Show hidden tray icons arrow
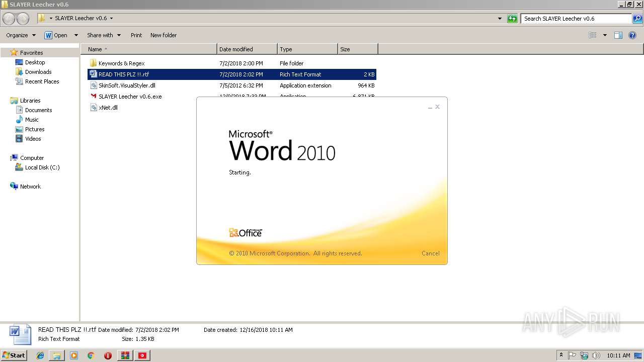644x362 pixels. point(561,355)
